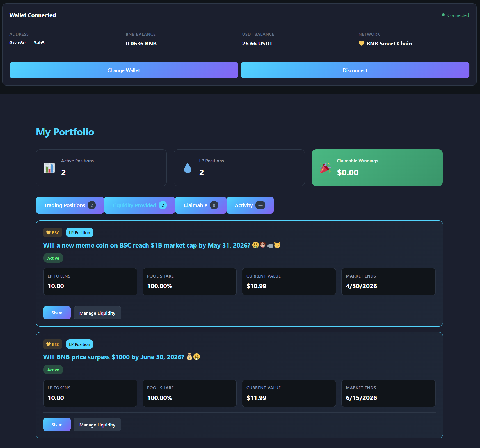The image size is (480, 448).
Task: Click the yellow heart beside BNB Smart Chain
Action: tap(361, 43)
